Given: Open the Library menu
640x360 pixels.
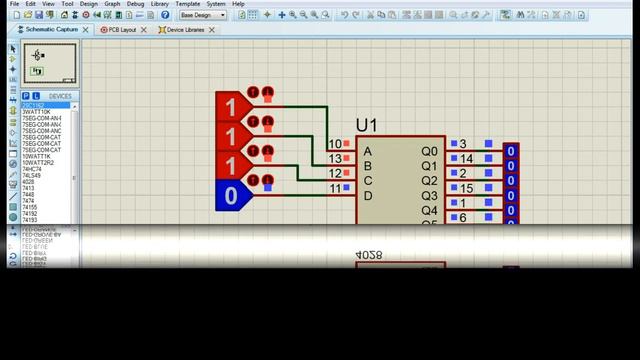Looking at the screenshot, I should [x=160, y=4].
